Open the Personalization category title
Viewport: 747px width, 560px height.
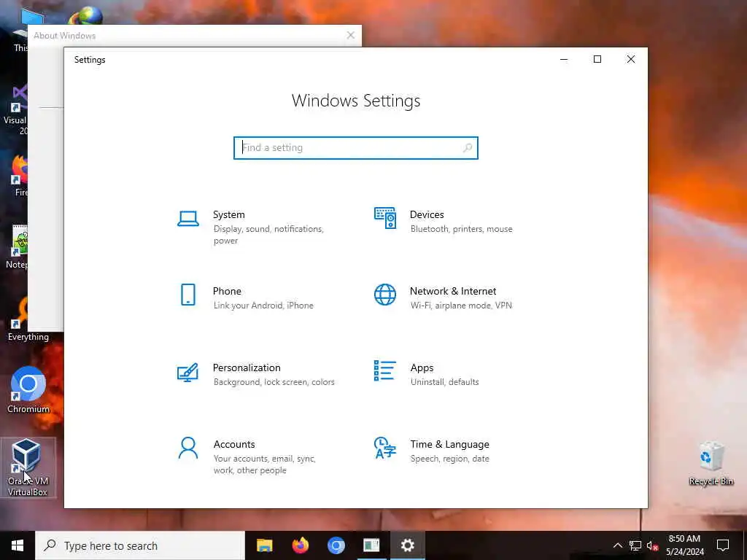(247, 367)
